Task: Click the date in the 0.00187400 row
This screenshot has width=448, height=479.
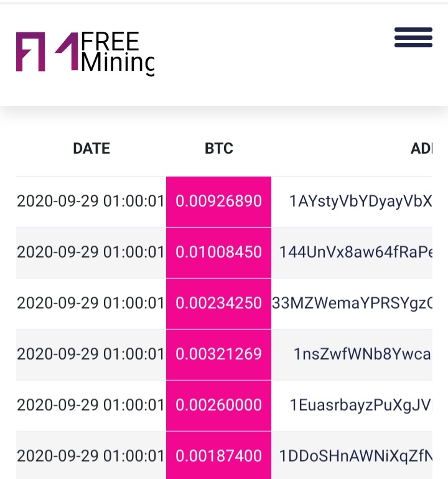Action: [90, 457]
